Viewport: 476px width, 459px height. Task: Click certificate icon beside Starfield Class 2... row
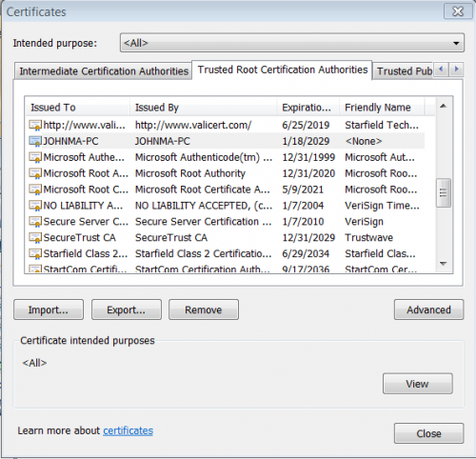point(35,254)
